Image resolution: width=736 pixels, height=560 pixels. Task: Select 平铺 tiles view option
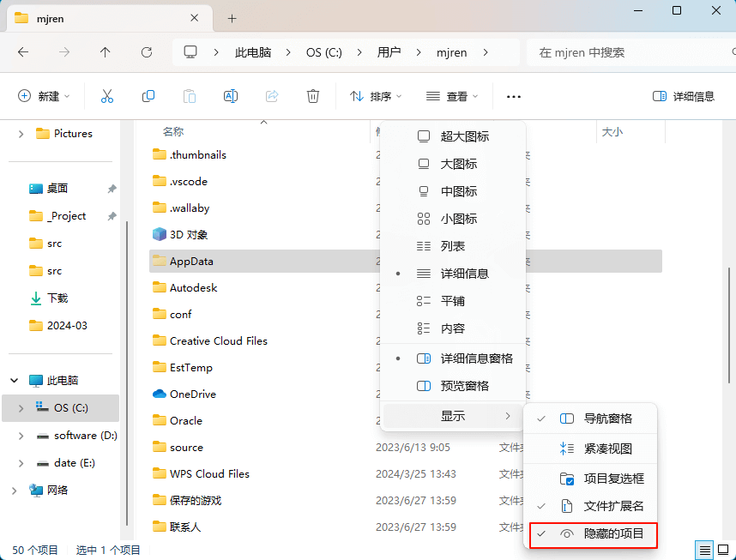[x=452, y=301]
